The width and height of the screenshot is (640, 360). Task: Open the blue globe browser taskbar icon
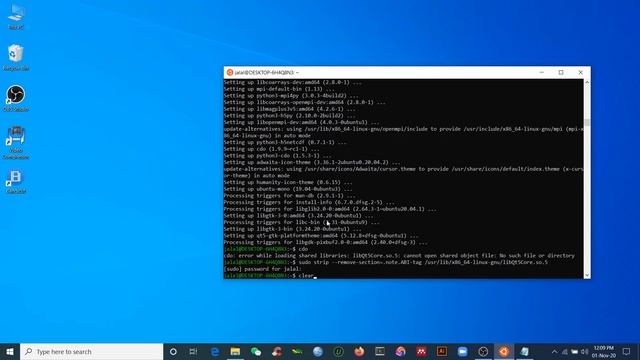pyautogui.click(x=318, y=351)
